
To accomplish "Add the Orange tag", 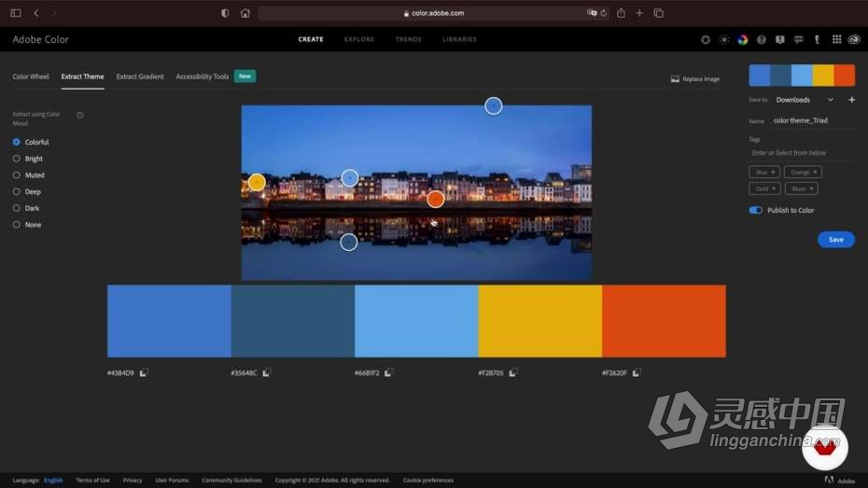I will [803, 172].
